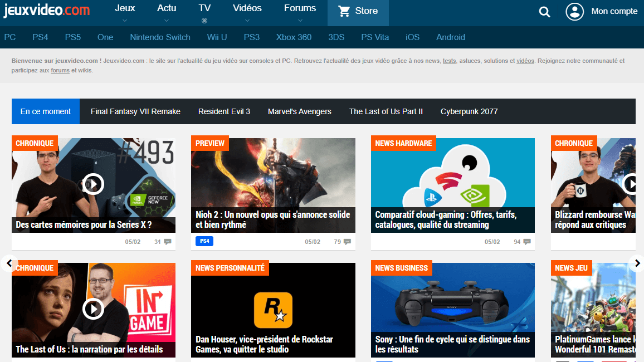This screenshot has width=644, height=362.
Task: Expand the Actu dropdown menu
Action: [167, 12]
